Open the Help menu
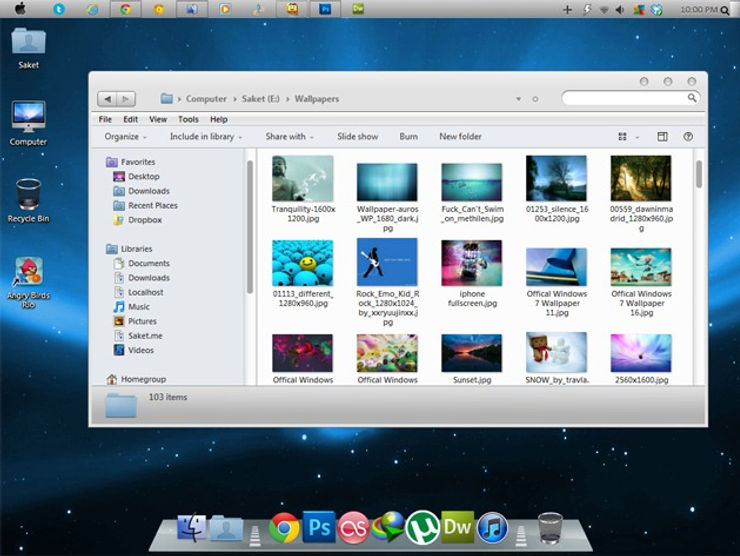740x556 pixels. pos(219,119)
